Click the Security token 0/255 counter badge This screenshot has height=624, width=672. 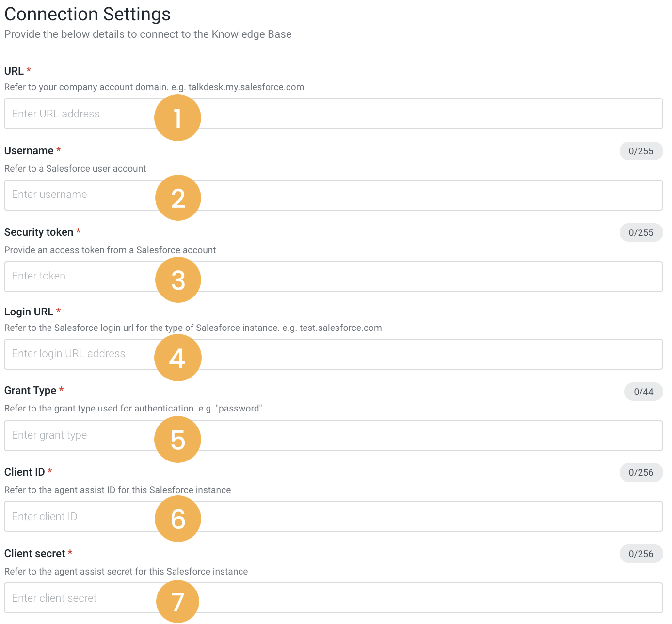641,232
